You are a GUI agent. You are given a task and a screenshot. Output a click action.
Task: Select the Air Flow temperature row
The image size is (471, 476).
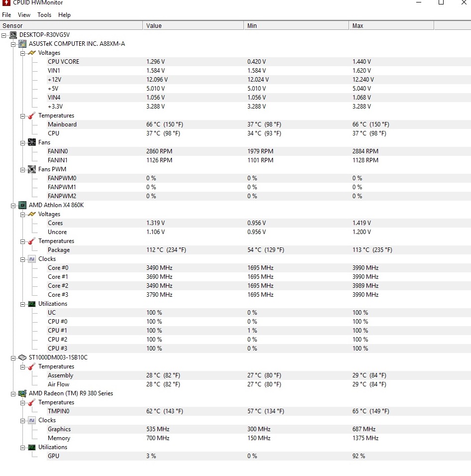tap(259, 384)
